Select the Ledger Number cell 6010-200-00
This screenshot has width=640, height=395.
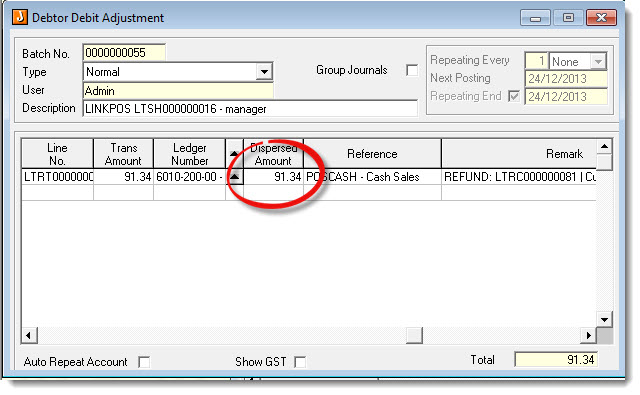click(189, 177)
